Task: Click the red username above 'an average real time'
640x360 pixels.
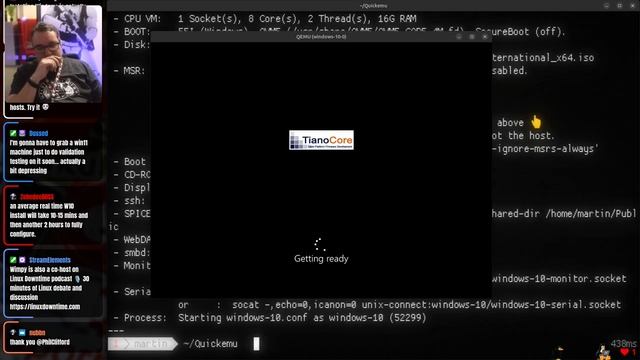Action: (37, 196)
